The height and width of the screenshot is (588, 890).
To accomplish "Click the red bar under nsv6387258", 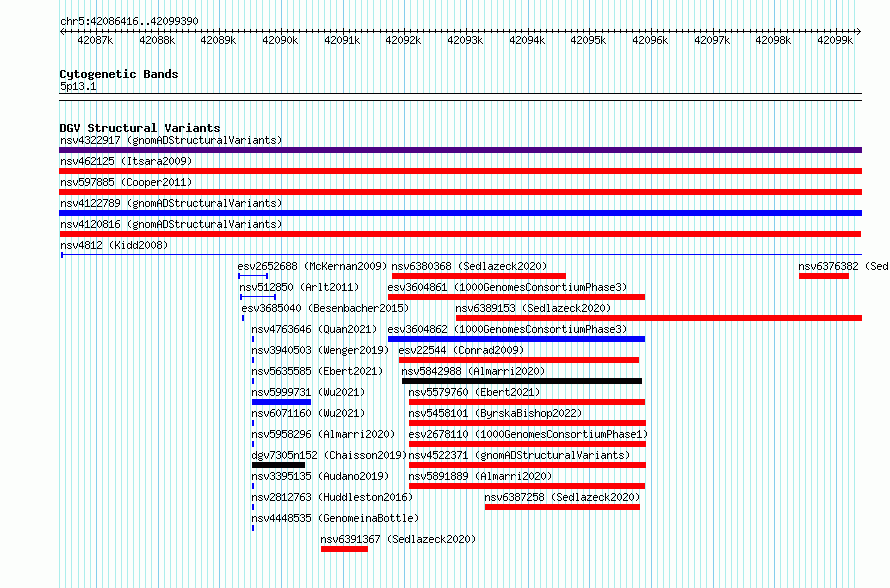I will pyautogui.click(x=562, y=507).
